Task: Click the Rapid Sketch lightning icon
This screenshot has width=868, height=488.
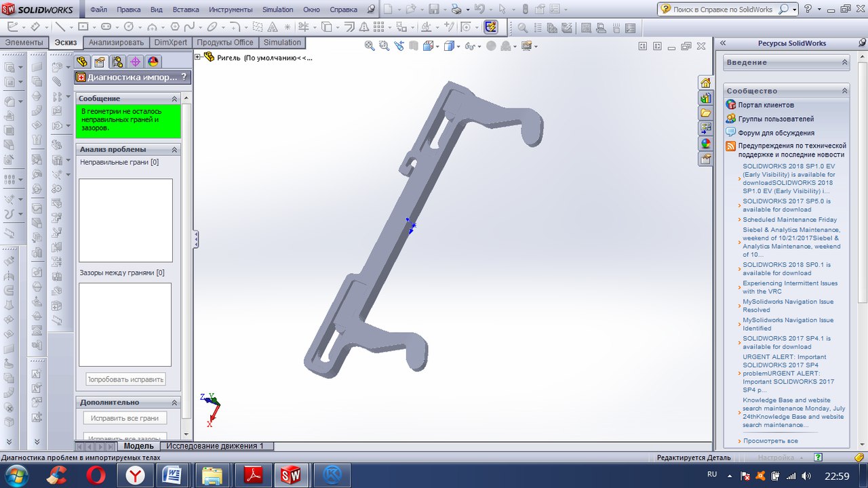Action: tap(490, 27)
